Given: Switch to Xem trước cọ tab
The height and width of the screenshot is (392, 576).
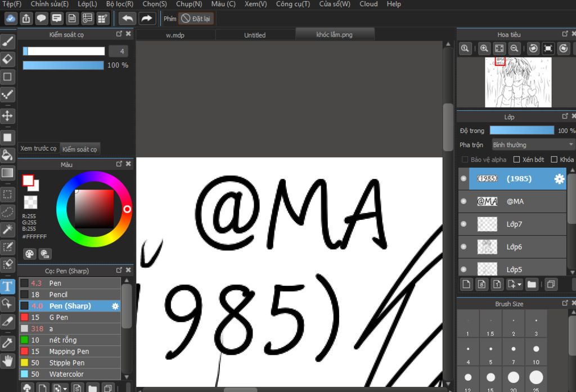Looking at the screenshot, I should coord(38,148).
